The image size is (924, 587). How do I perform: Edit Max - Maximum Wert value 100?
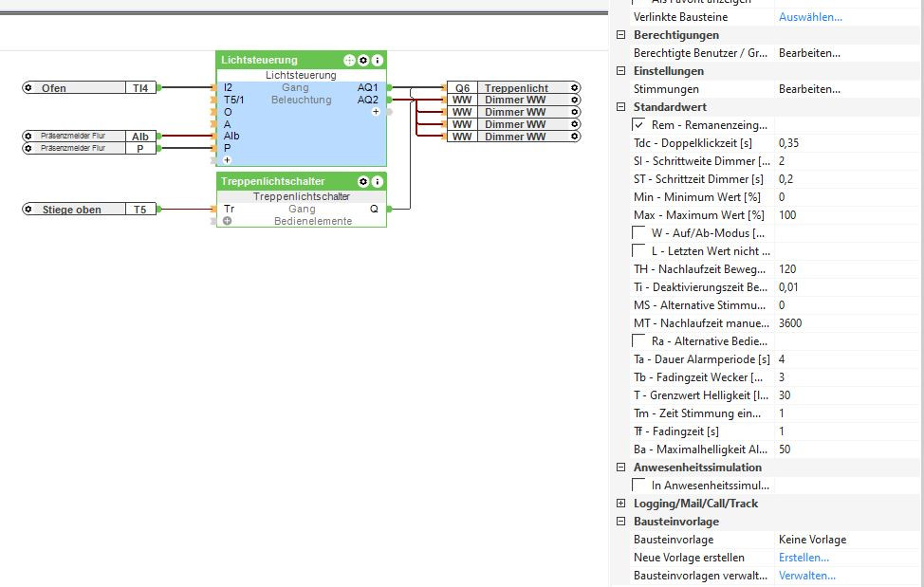click(x=846, y=215)
